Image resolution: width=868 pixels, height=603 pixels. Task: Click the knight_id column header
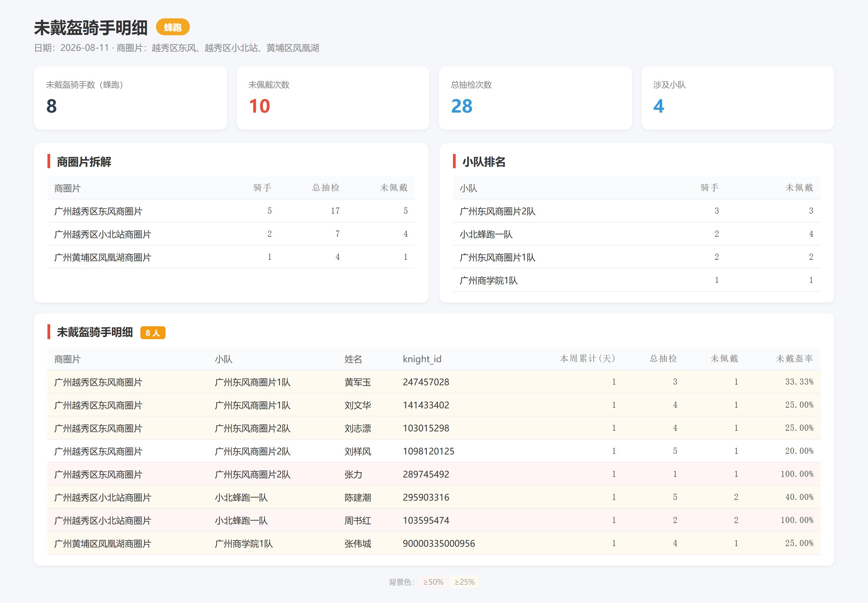(422, 359)
